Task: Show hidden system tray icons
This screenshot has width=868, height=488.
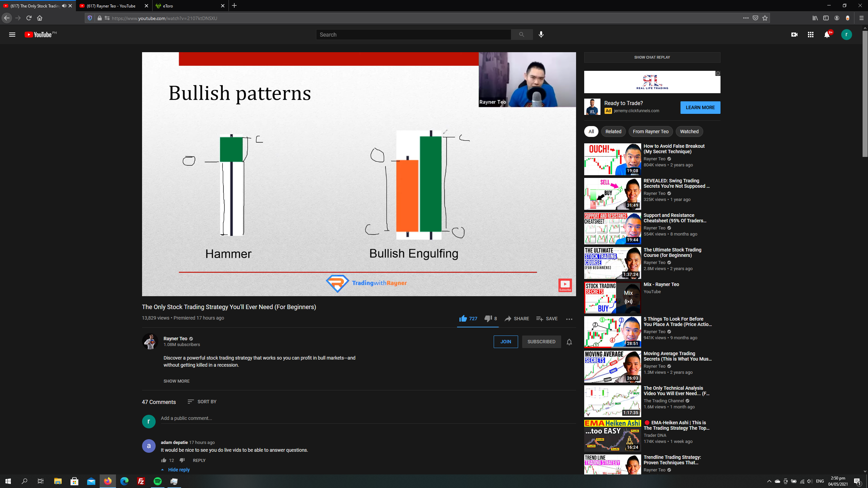Action: point(769,481)
